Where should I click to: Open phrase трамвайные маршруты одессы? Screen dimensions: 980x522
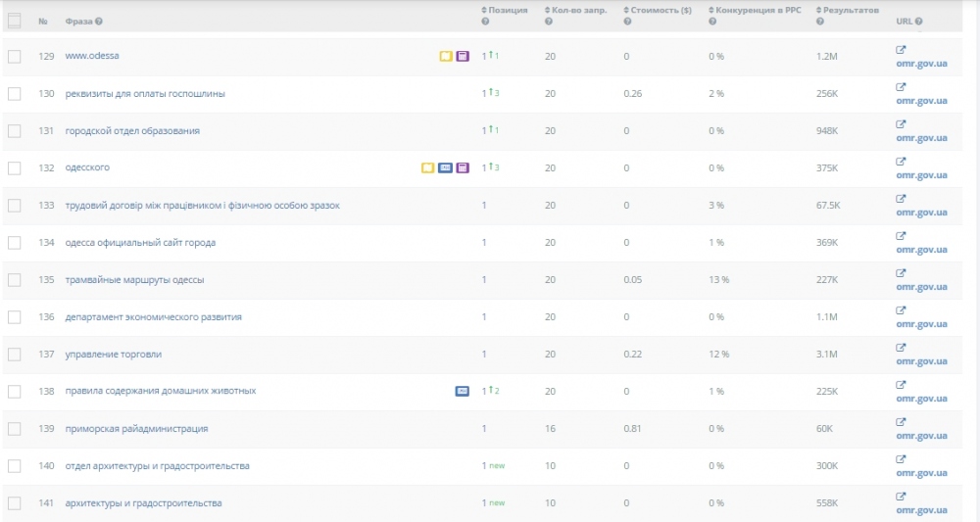[134, 280]
